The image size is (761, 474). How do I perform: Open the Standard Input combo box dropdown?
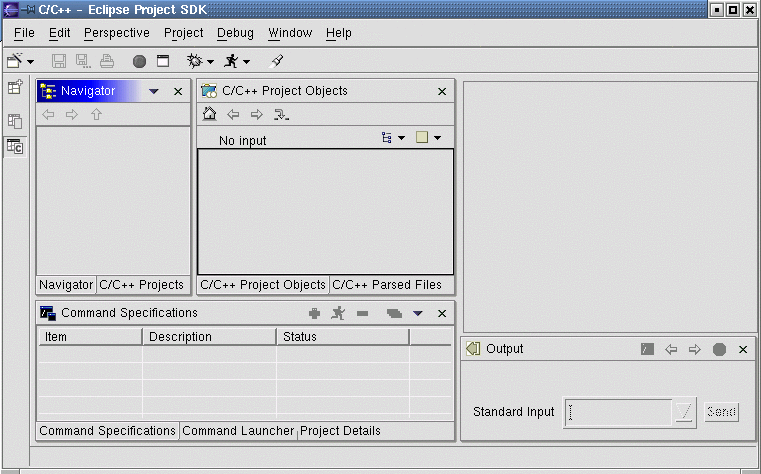684,412
